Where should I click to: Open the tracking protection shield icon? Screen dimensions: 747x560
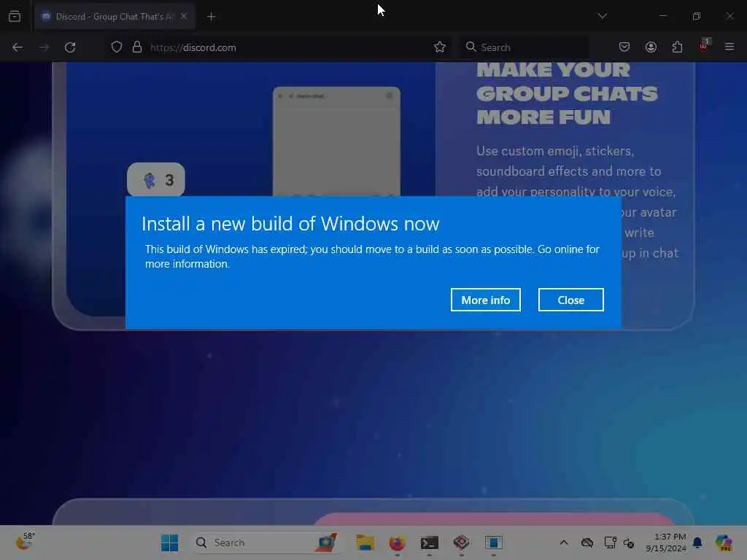[116, 47]
